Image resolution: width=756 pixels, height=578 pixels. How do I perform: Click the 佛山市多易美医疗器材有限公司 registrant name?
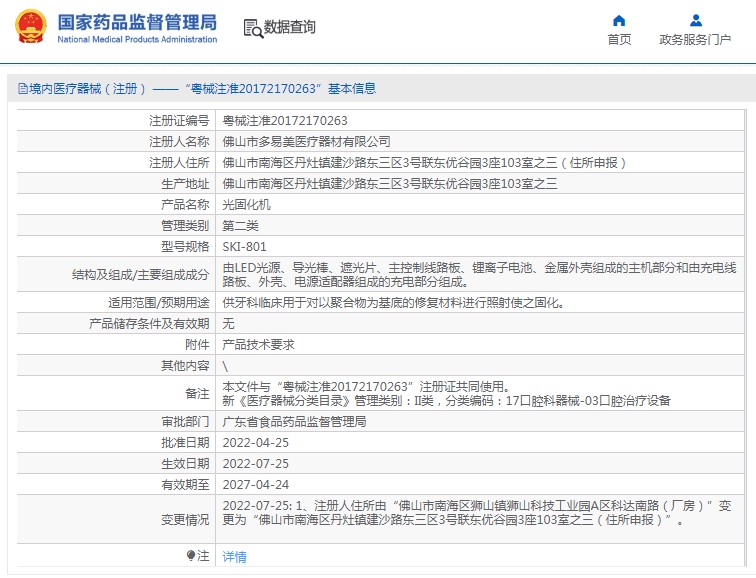pyautogui.click(x=306, y=142)
